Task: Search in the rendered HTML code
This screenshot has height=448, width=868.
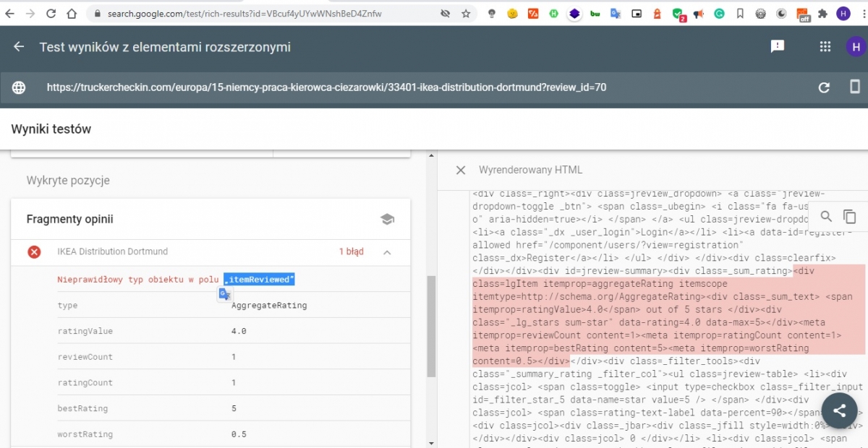Action: click(x=827, y=216)
